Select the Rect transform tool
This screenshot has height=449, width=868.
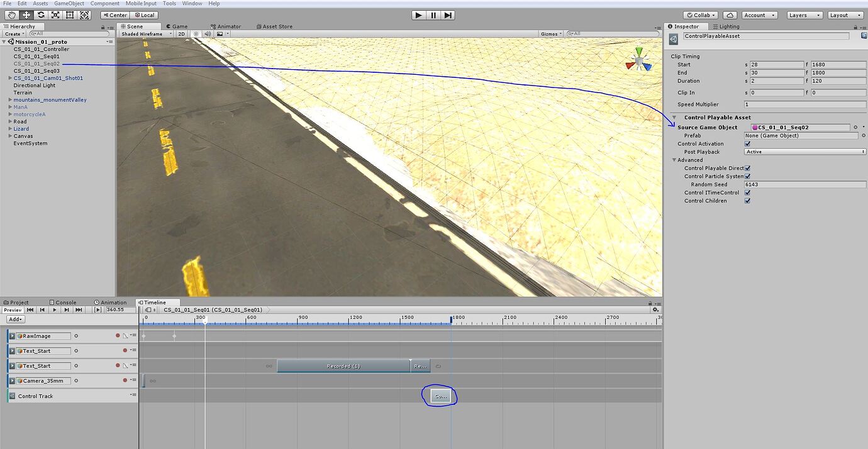pyautogui.click(x=70, y=14)
